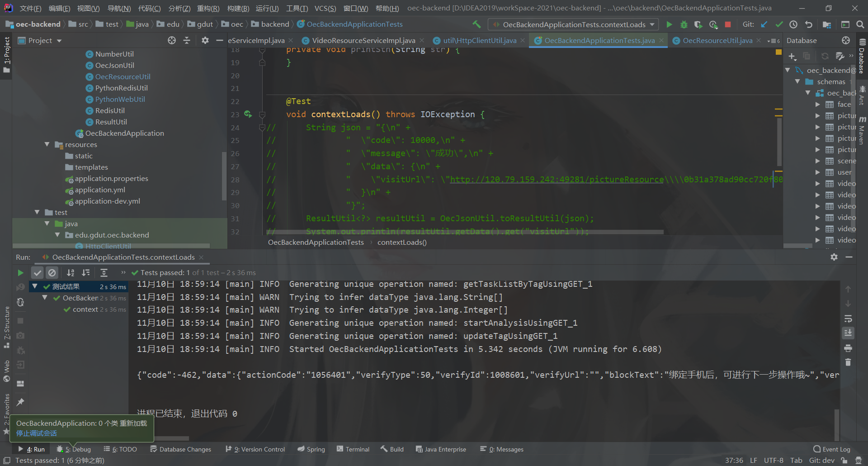Toggle the Maven side tool window
Viewport: 868px width, 466px height.
862,131
